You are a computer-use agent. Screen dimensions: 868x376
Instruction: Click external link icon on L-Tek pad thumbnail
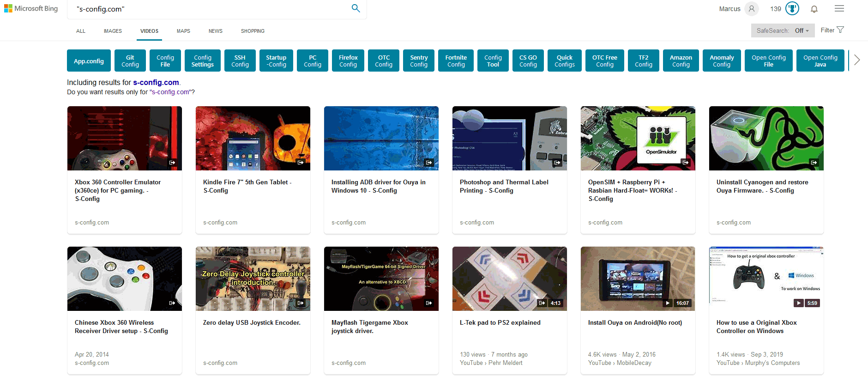click(542, 303)
